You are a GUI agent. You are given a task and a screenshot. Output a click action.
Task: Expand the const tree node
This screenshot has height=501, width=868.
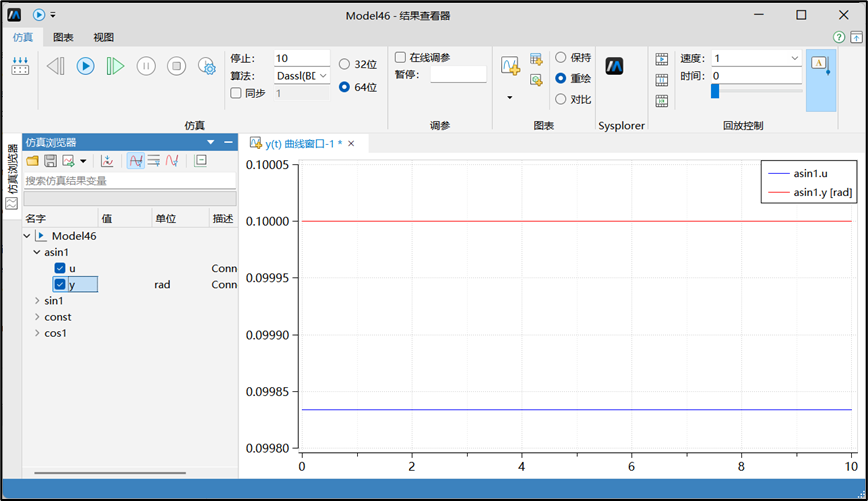coord(37,317)
